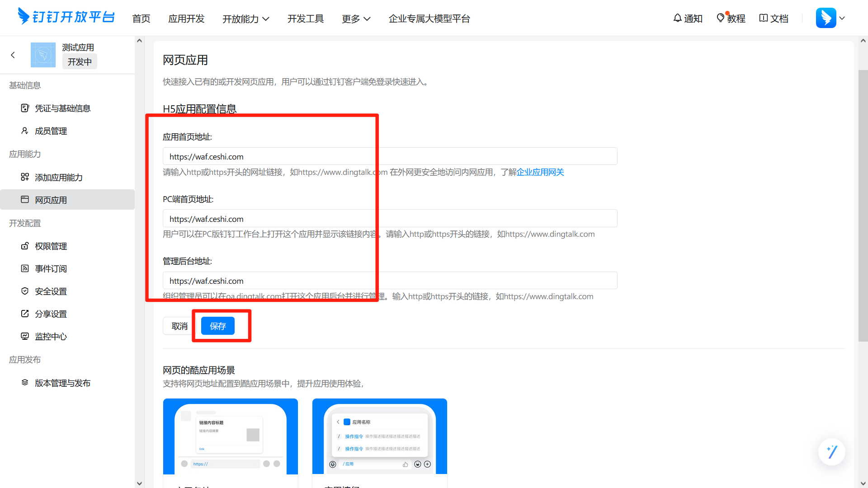Open 企业专属大模型平台 menu item
The height and width of the screenshot is (488, 868).
coord(429,19)
